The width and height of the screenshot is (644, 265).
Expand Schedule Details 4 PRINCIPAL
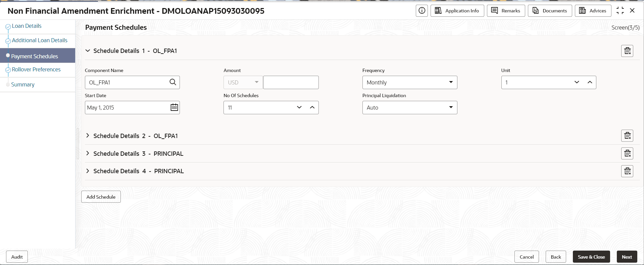88,171
